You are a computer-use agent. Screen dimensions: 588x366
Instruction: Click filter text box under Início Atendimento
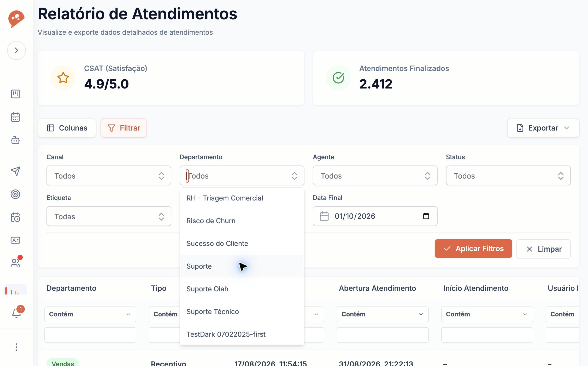pos(487,335)
